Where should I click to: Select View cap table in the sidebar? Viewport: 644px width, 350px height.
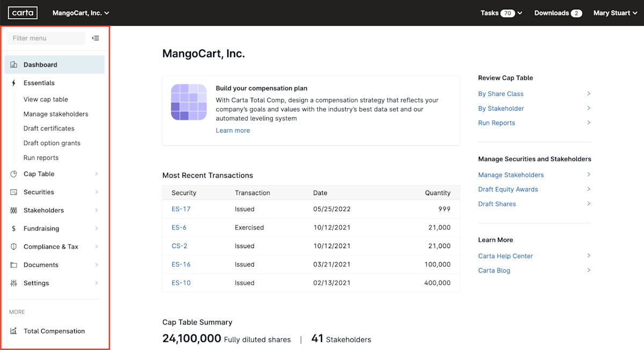46,99
